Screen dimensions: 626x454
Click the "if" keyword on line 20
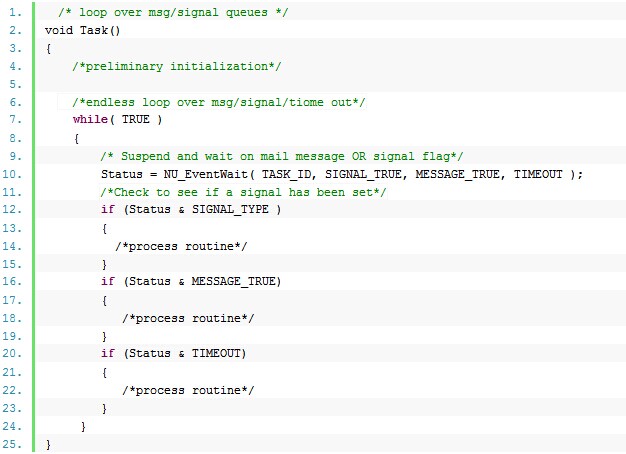point(108,353)
